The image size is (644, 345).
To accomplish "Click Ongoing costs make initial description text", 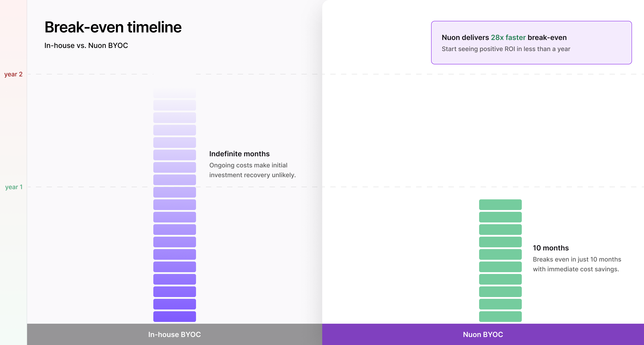I will pyautogui.click(x=248, y=165).
